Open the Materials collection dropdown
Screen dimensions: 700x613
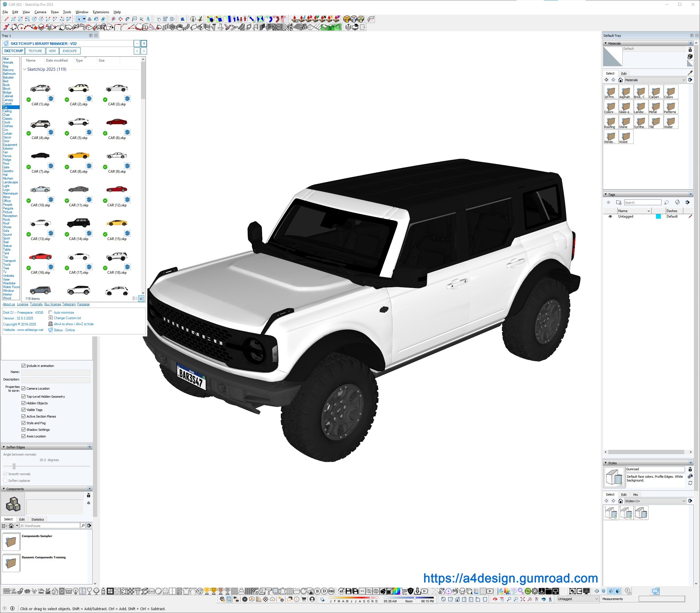point(684,80)
